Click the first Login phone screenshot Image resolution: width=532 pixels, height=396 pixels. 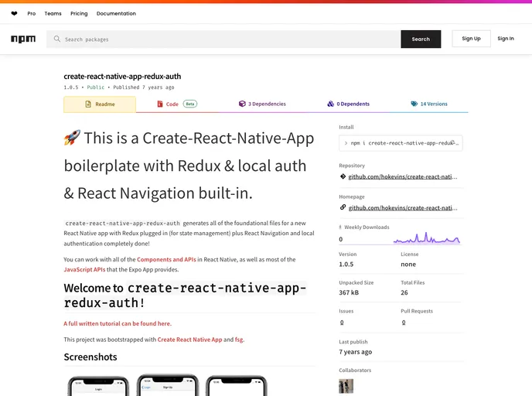pyautogui.click(x=98, y=385)
